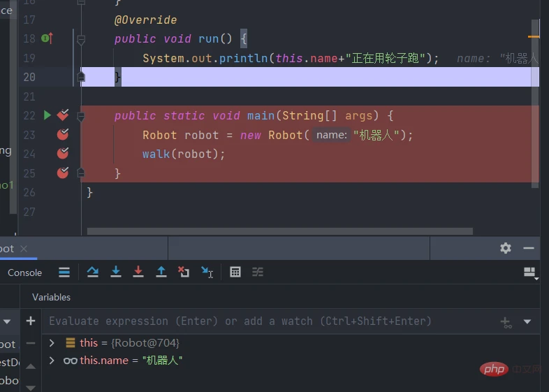
Task: Click the Trace Current Stream Chain icon
Action: (x=258, y=272)
